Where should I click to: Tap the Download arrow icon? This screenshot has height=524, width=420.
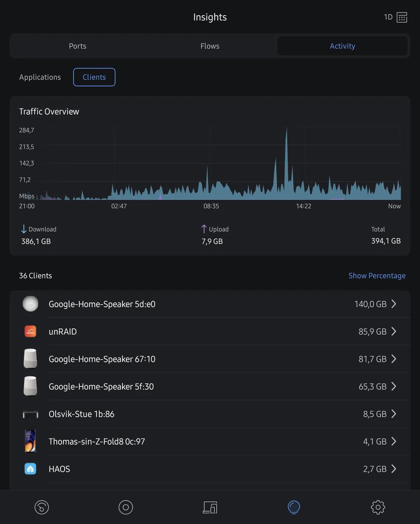click(24, 229)
